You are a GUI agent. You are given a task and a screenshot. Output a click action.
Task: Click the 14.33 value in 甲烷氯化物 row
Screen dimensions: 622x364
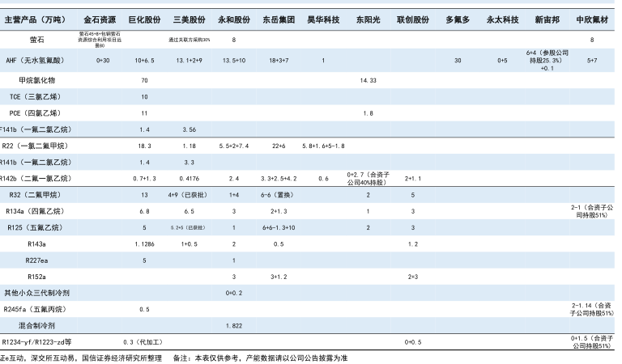[x=368, y=81]
